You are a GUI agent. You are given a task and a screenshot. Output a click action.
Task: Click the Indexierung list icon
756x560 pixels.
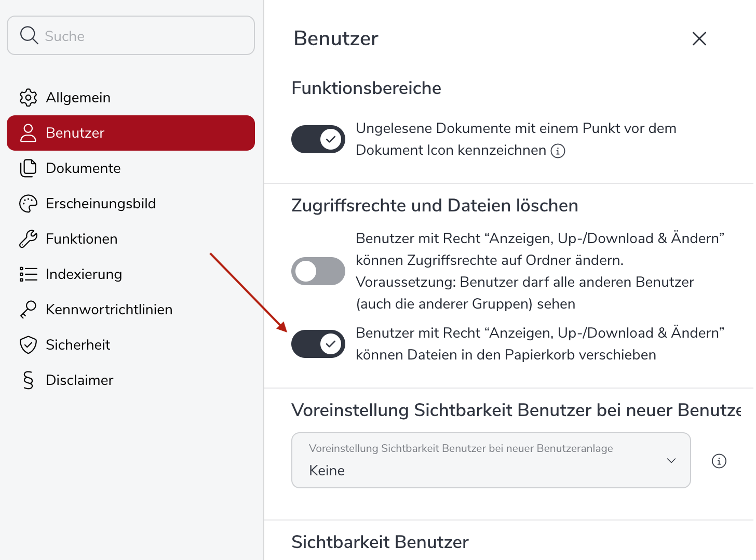click(28, 274)
